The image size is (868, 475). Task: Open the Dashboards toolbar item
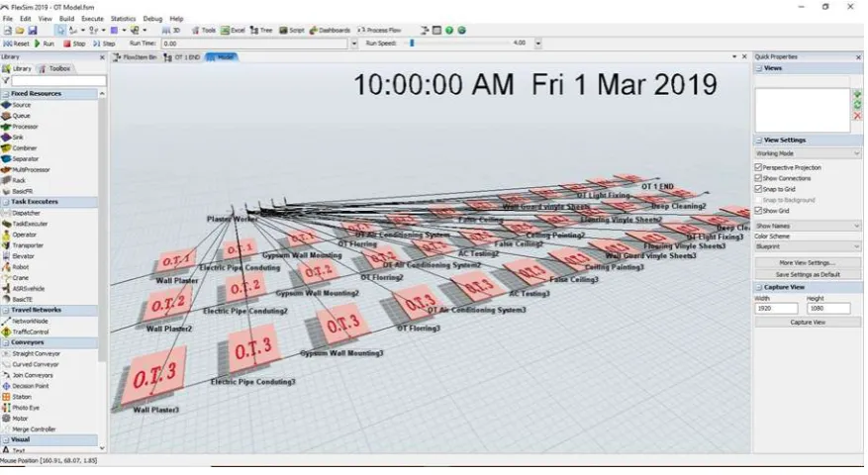point(330,30)
